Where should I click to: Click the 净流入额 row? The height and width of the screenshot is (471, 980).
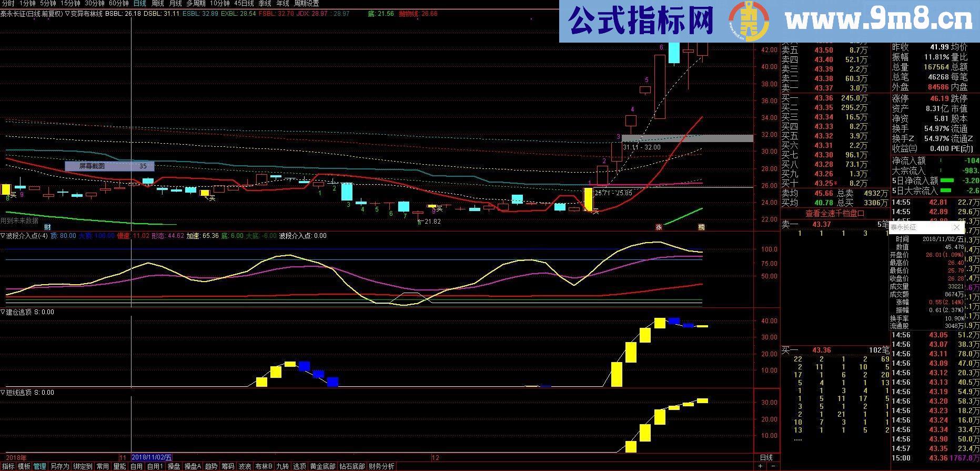coord(935,161)
